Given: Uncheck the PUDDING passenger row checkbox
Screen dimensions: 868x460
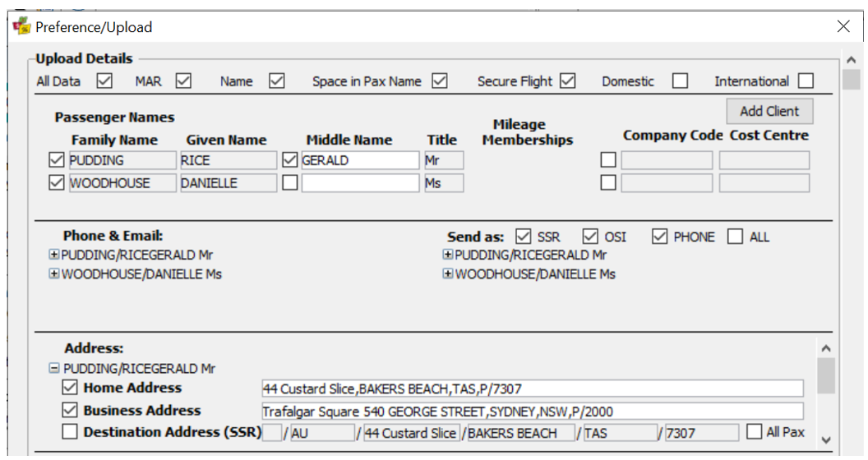Looking at the screenshot, I should 57,160.
